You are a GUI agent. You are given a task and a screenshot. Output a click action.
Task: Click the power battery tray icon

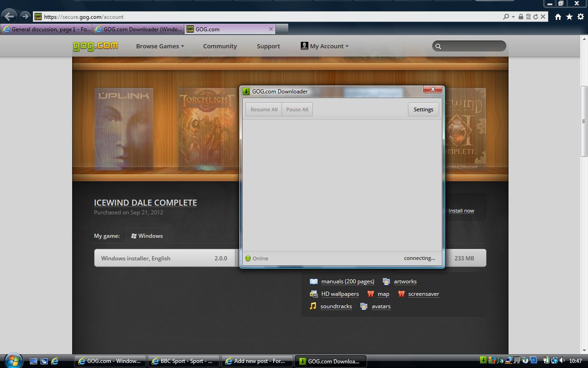tap(547, 361)
